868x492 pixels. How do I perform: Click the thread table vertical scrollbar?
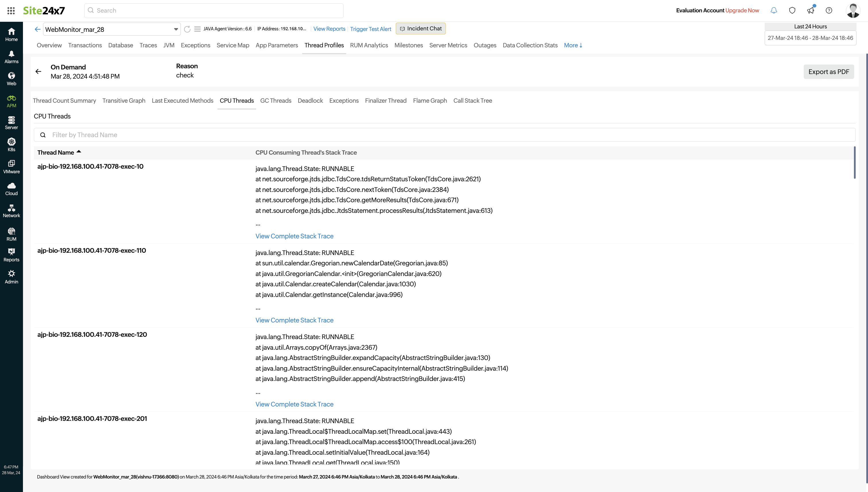pos(855,163)
